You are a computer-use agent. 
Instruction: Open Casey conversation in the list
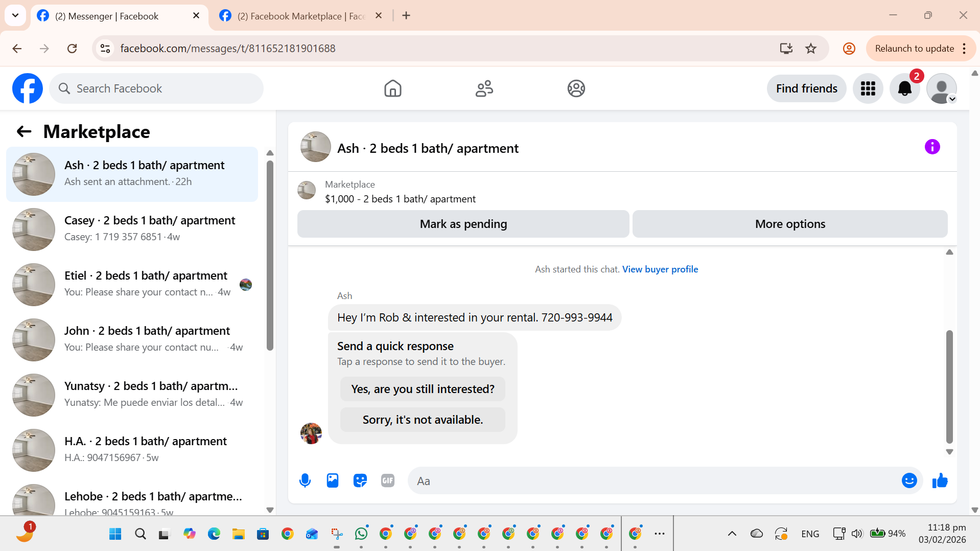(132, 229)
